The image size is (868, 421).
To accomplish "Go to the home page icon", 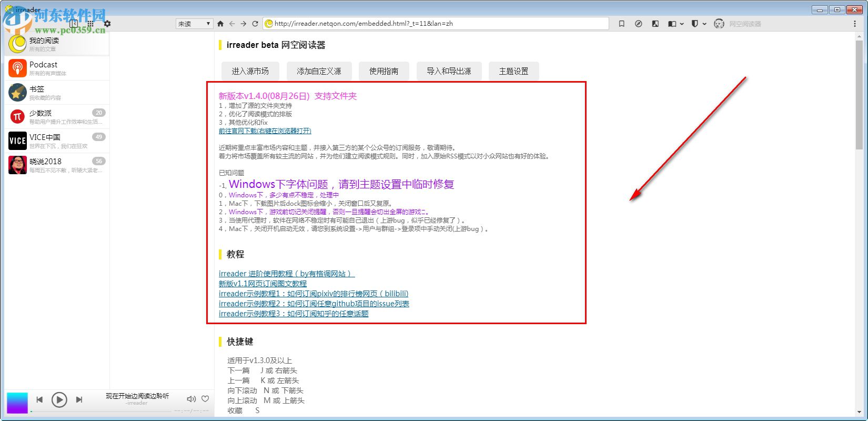I will click(x=220, y=24).
